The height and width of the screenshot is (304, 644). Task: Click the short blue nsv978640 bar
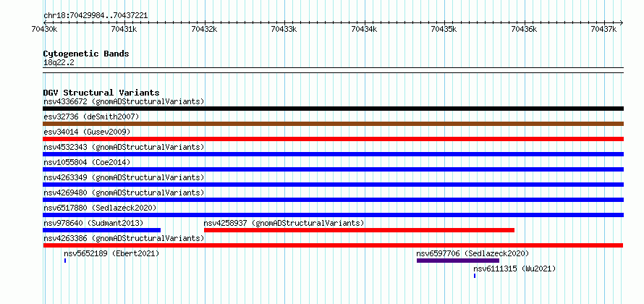coord(102,230)
